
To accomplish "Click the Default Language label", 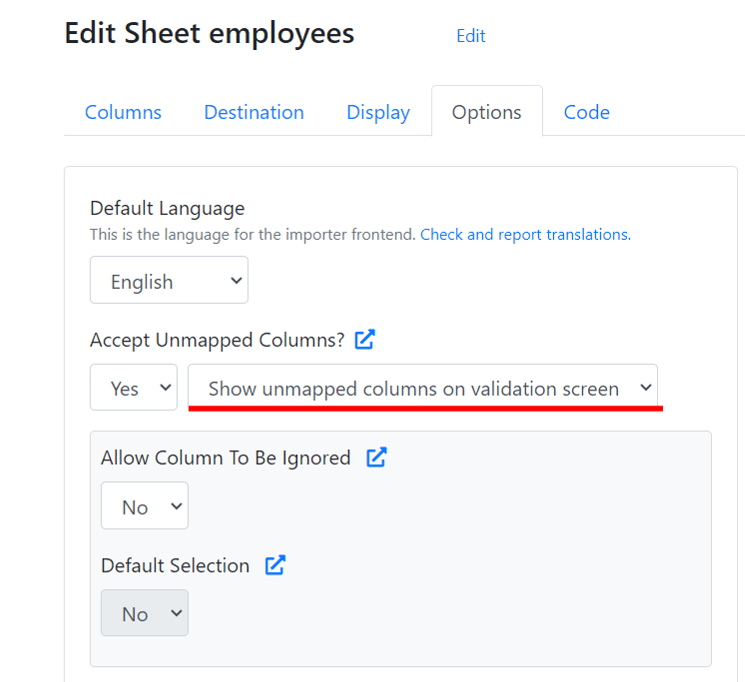I will pos(167,208).
